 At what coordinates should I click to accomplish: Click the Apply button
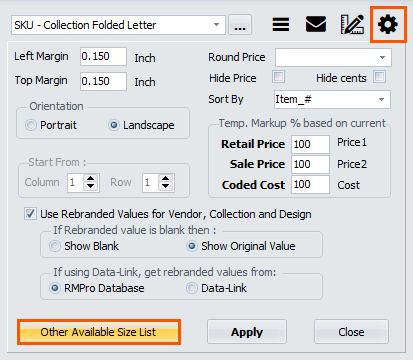pyautogui.click(x=247, y=332)
